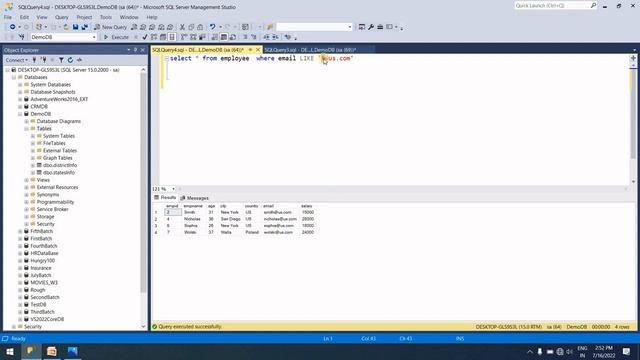Click the Cut scissors icon
The image size is (640, 360).
click(x=182, y=27)
